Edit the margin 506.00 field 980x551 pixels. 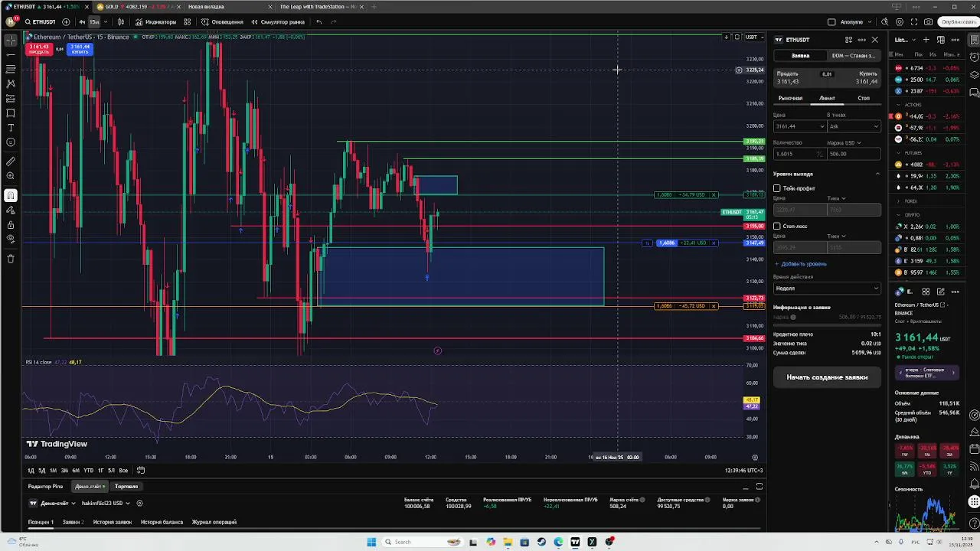[854, 154]
